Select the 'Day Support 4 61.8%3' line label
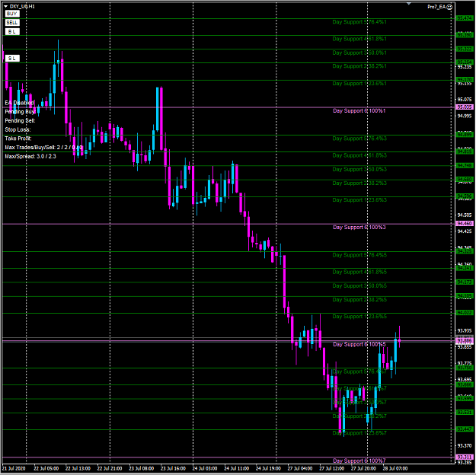 tap(359, 156)
